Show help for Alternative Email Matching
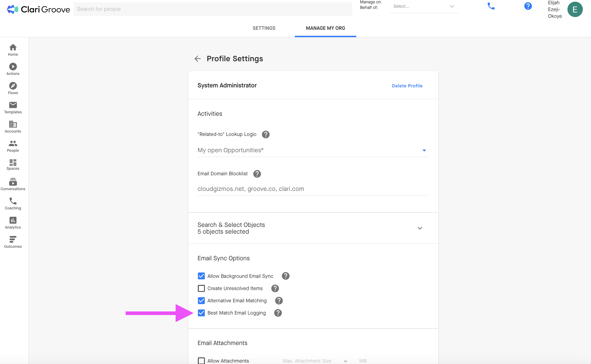The image size is (591, 364). coord(279,301)
